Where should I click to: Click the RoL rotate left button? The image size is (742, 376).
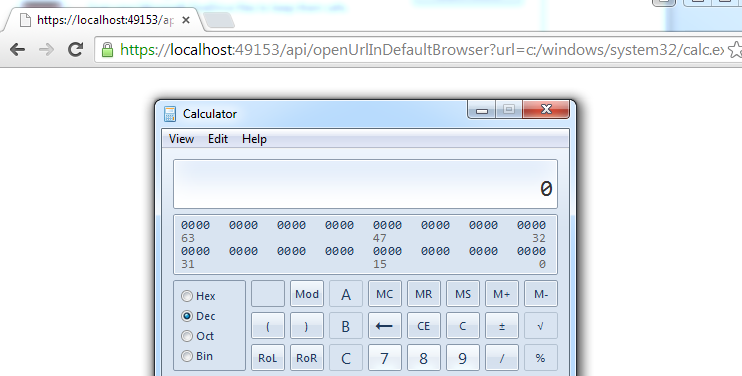(268, 358)
